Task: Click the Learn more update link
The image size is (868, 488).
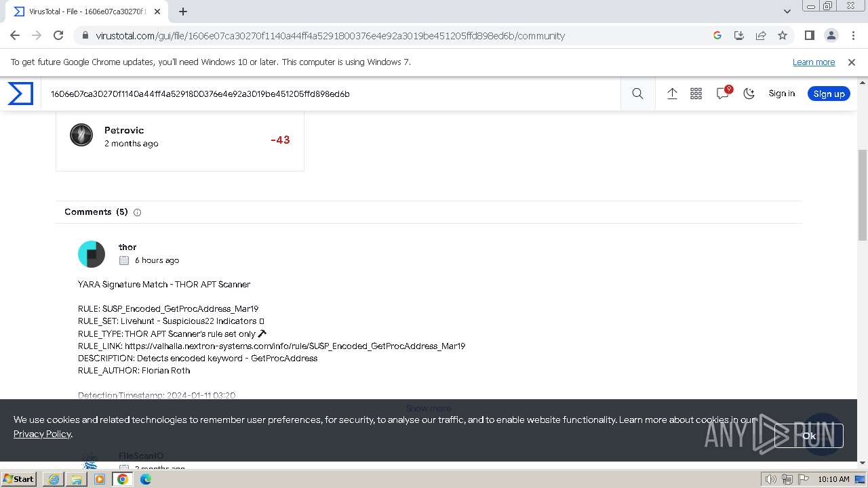Action: click(x=814, y=62)
